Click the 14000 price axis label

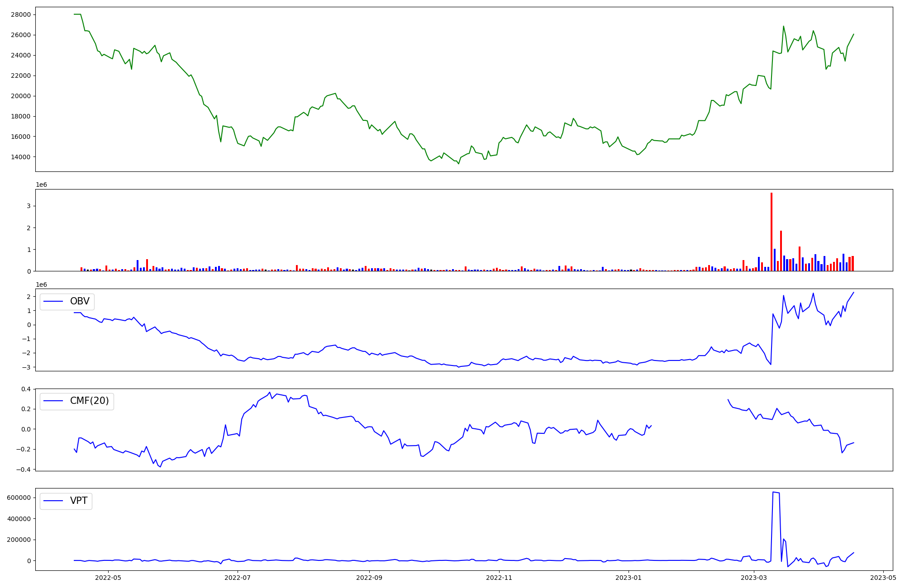(x=21, y=157)
